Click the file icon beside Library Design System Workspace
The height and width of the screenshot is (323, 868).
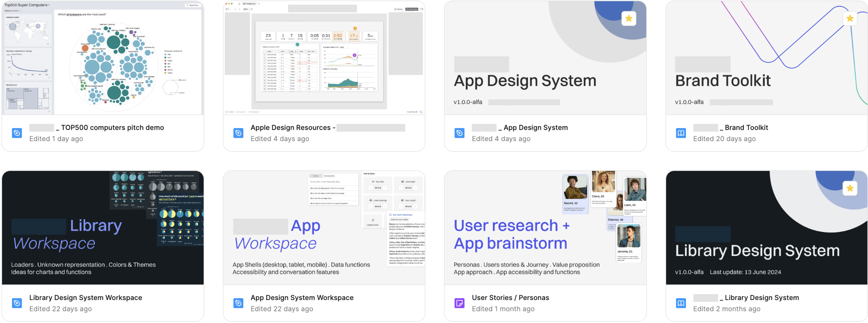[17, 303]
